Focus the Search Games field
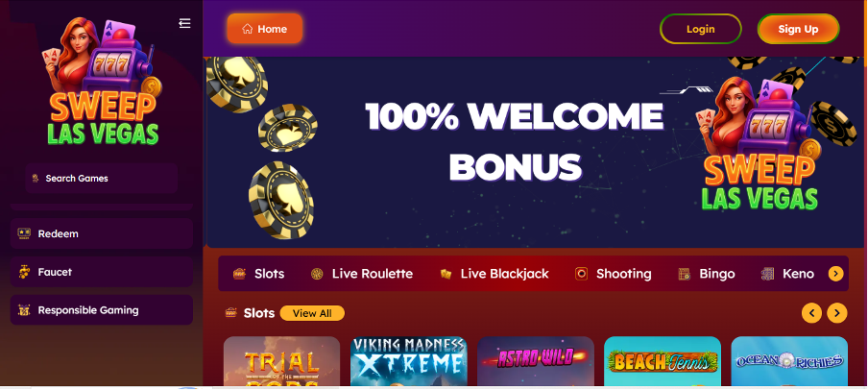The width and height of the screenshot is (868, 390). coord(102,179)
